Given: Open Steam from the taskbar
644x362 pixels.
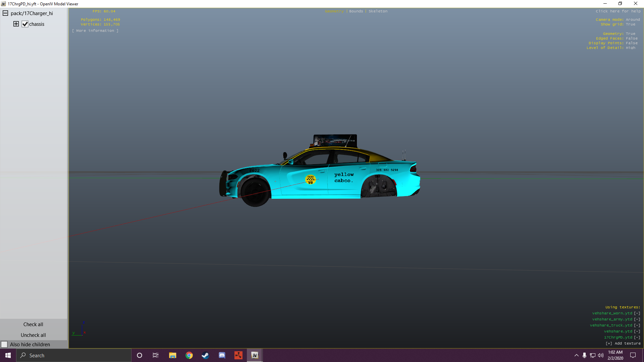Looking at the screenshot, I should click(x=205, y=355).
